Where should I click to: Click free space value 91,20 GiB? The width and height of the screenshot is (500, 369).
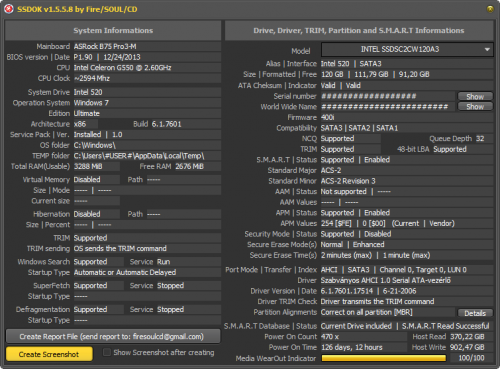(x=414, y=74)
